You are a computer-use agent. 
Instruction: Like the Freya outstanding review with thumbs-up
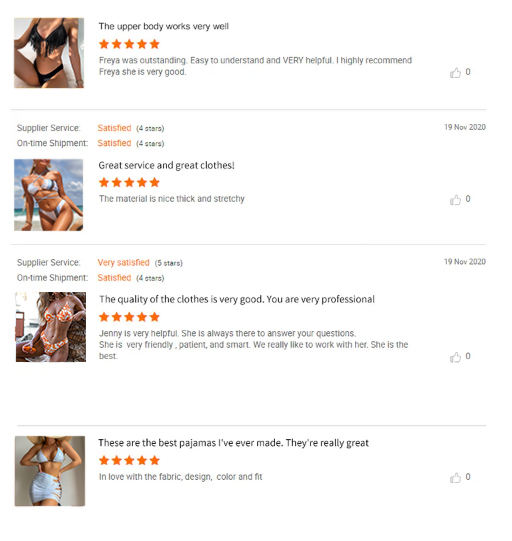(x=455, y=73)
